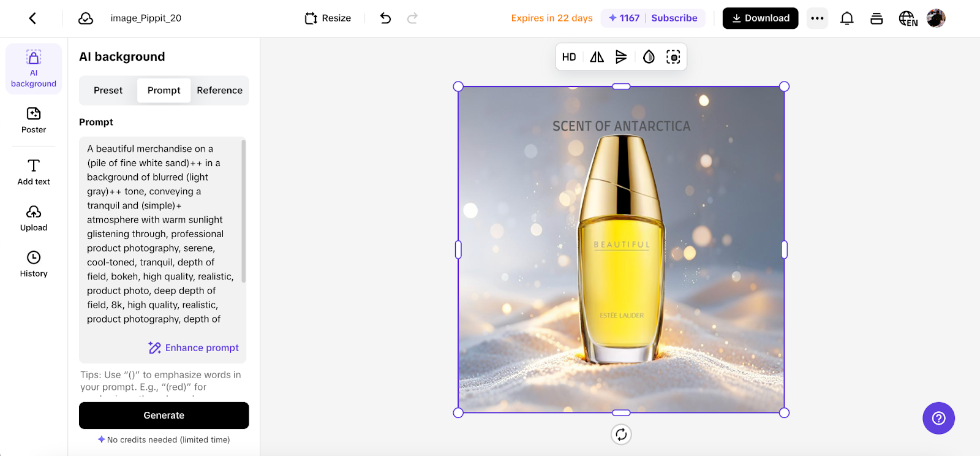
Task: Click the flip vertical icon
Action: [621, 57]
